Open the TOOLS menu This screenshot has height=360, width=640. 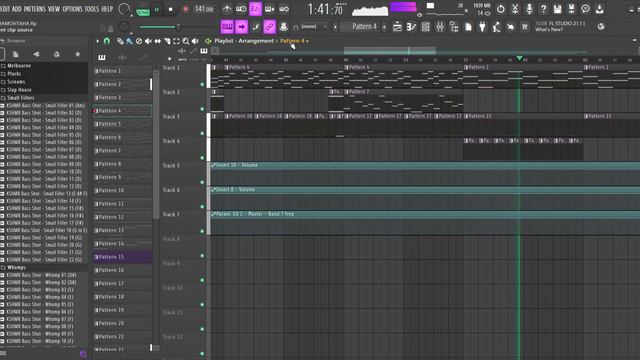click(92, 9)
